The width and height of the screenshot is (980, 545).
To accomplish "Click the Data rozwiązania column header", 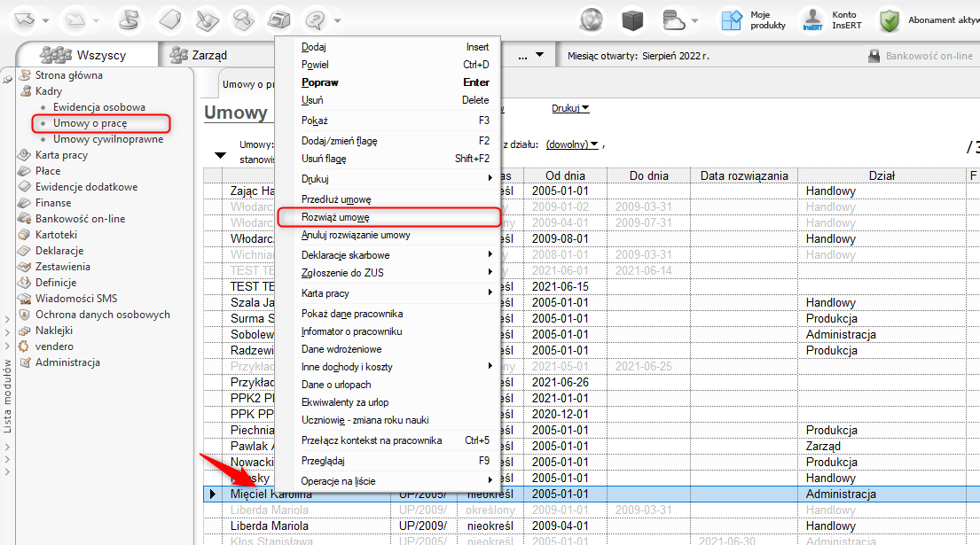I will click(744, 175).
